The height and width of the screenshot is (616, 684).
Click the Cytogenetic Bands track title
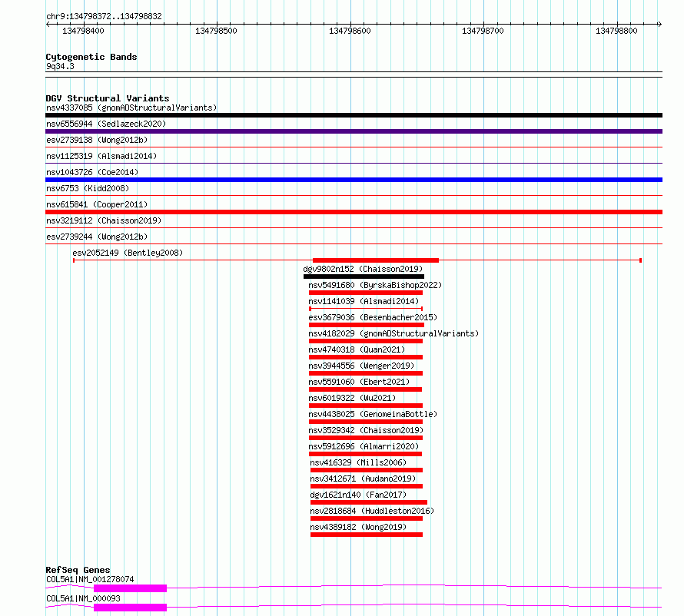[91, 57]
